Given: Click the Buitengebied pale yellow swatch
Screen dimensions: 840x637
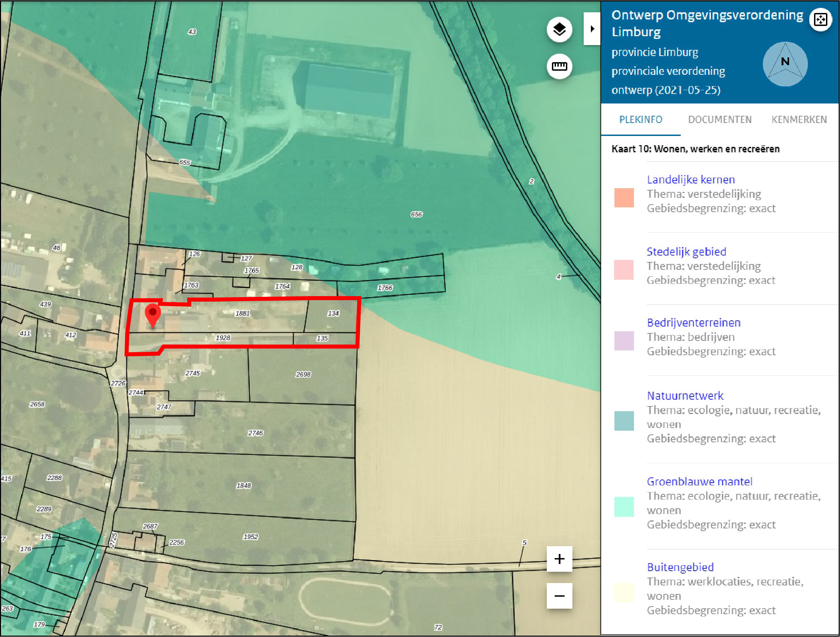Looking at the screenshot, I should (624, 593).
